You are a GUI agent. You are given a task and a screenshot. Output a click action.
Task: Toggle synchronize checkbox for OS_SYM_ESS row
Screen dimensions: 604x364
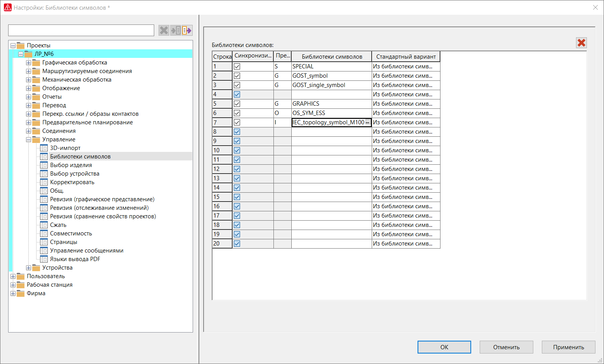point(237,113)
